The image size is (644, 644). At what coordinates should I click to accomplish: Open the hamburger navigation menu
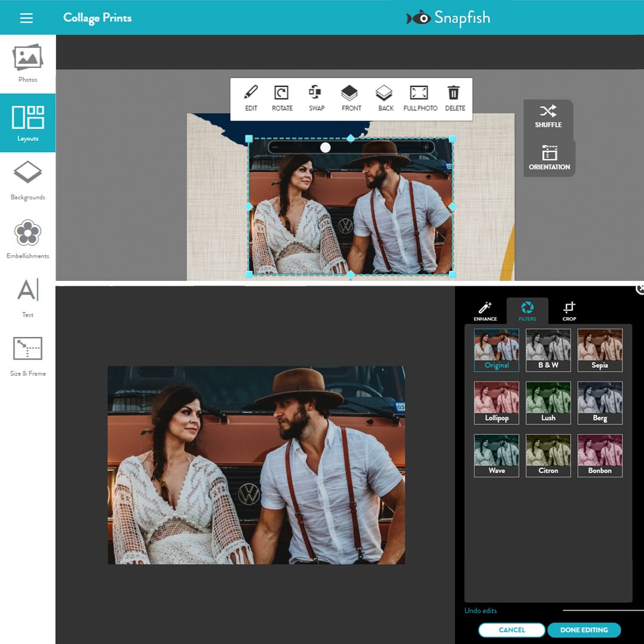(26, 17)
